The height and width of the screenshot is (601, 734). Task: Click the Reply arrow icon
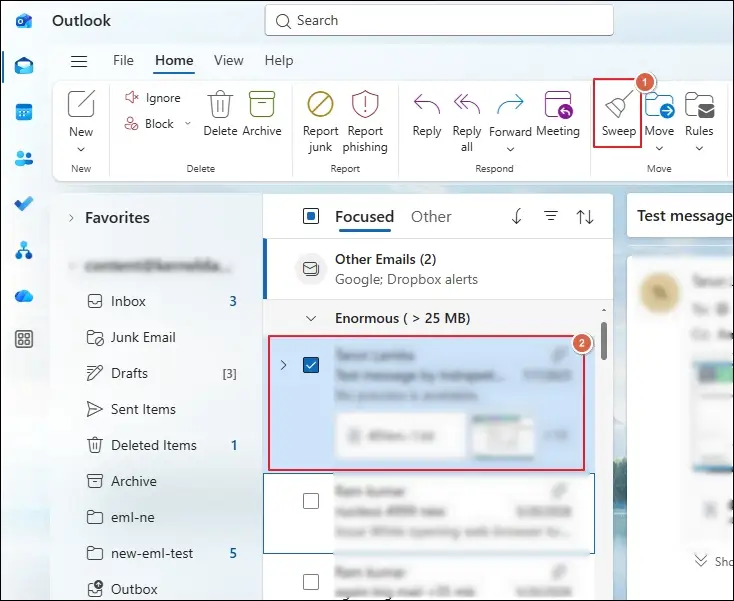427,104
